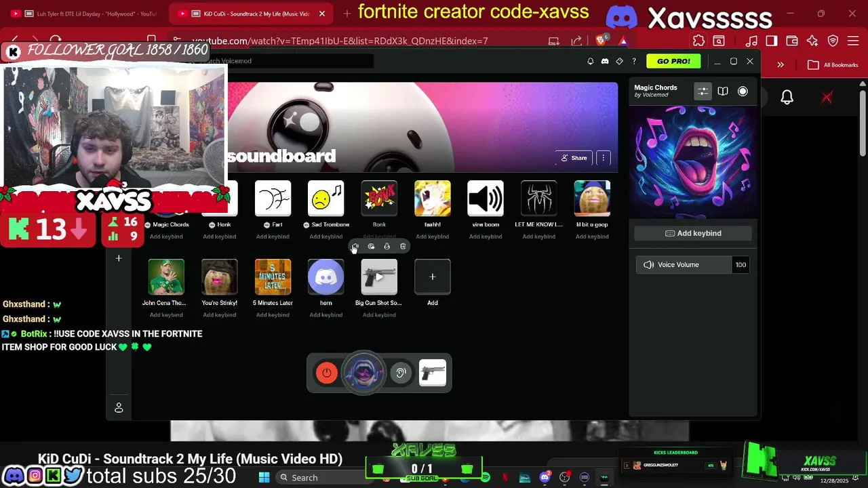The height and width of the screenshot is (488, 868).
Task: Click the YouTube notifications bell
Action: point(787,98)
